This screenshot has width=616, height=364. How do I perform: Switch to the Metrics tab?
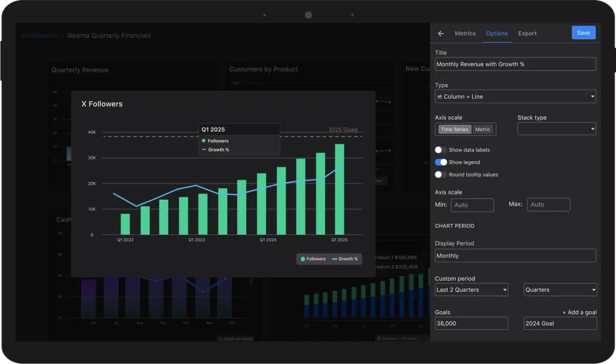coord(465,34)
